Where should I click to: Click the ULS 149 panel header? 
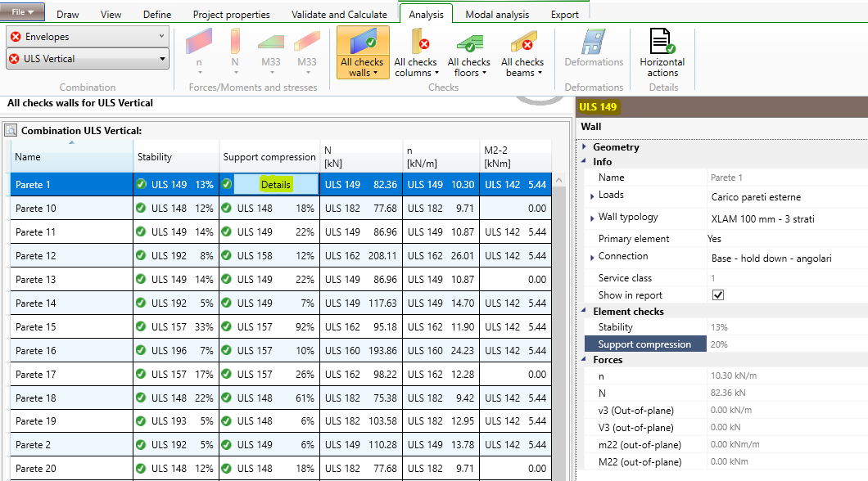pyautogui.click(x=598, y=106)
